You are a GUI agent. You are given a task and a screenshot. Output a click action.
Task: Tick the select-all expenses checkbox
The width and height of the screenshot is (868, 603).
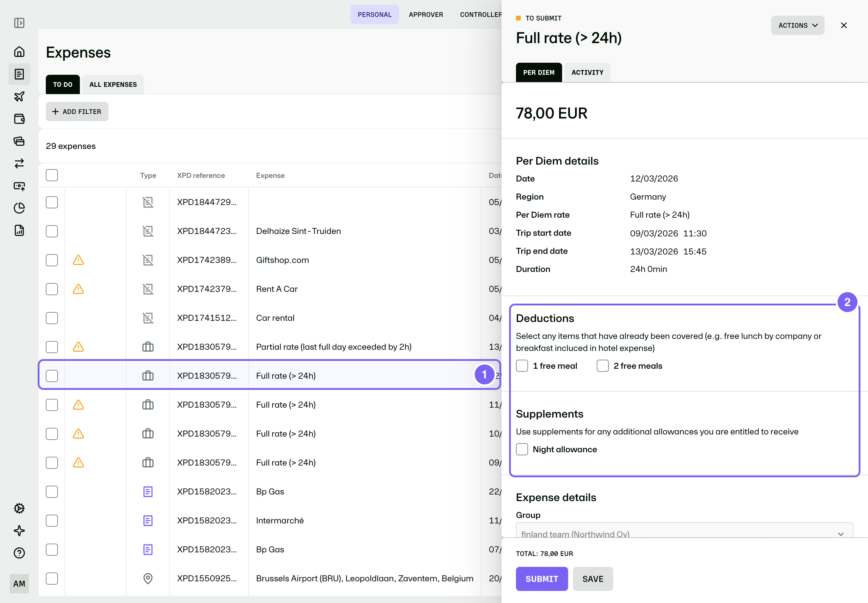52,175
